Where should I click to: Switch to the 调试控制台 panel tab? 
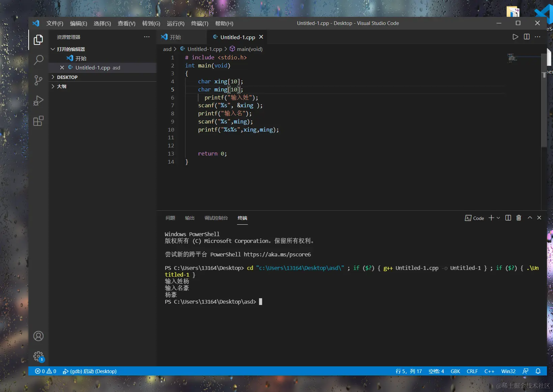pyautogui.click(x=216, y=218)
